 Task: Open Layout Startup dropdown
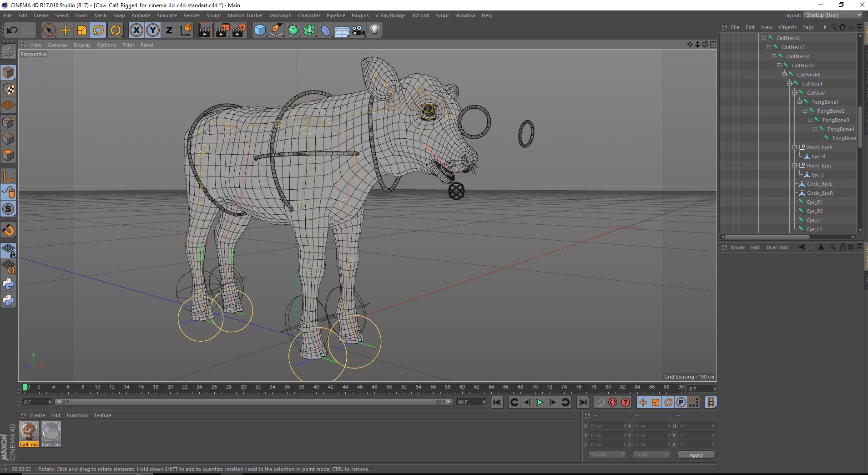pos(833,15)
